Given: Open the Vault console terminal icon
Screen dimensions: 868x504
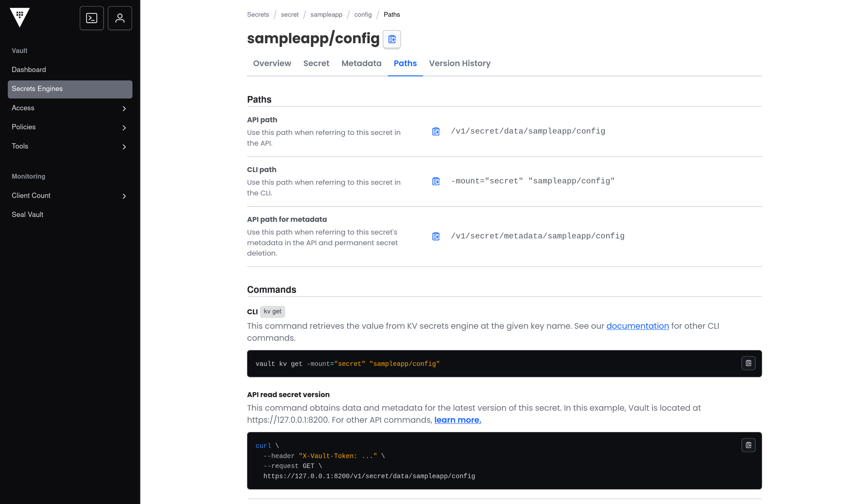Looking at the screenshot, I should point(92,18).
